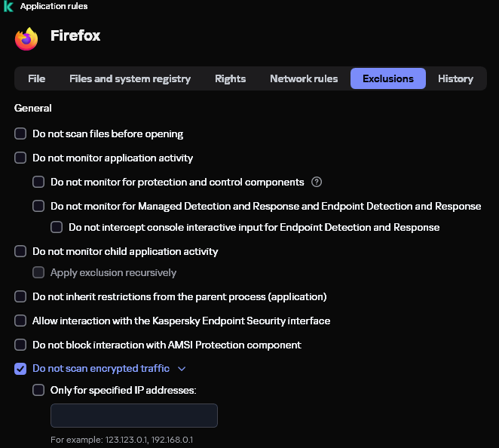Image resolution: width=499 pixels, height=448 pixels.
Task: Expand the encrypted traffic chevron
Action: [182, 369]
